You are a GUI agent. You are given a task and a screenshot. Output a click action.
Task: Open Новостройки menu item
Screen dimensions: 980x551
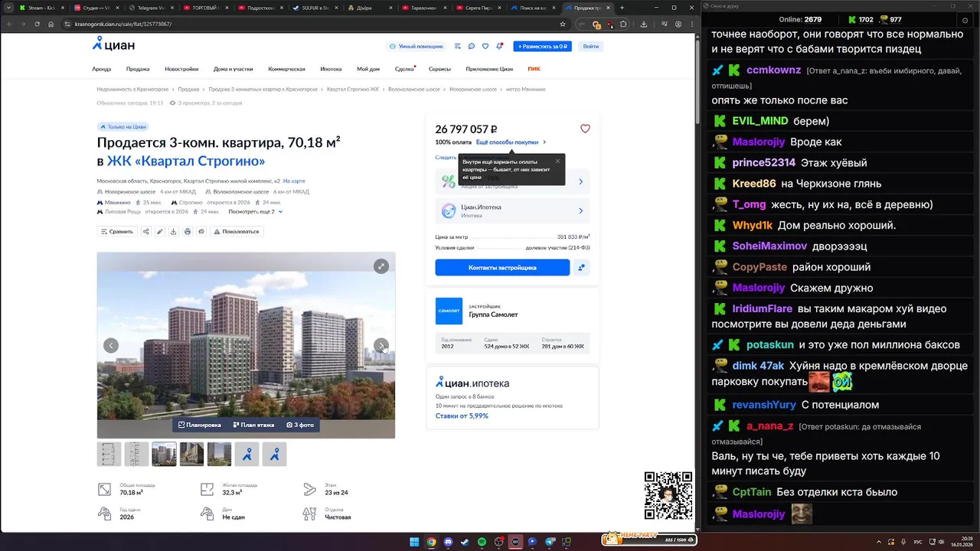(x=181, y=69)
